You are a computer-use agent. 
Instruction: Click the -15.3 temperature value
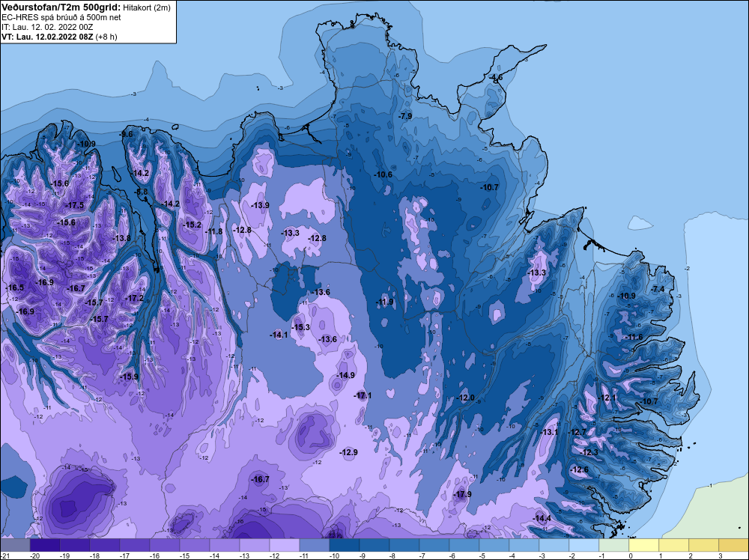pyautogui.click(x=301, y=327)
